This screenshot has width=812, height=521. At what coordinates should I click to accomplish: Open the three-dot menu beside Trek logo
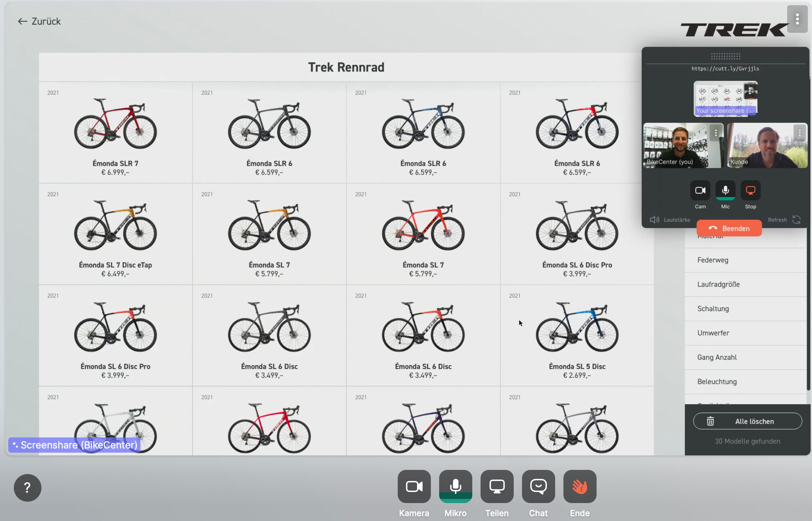[797, 19]
